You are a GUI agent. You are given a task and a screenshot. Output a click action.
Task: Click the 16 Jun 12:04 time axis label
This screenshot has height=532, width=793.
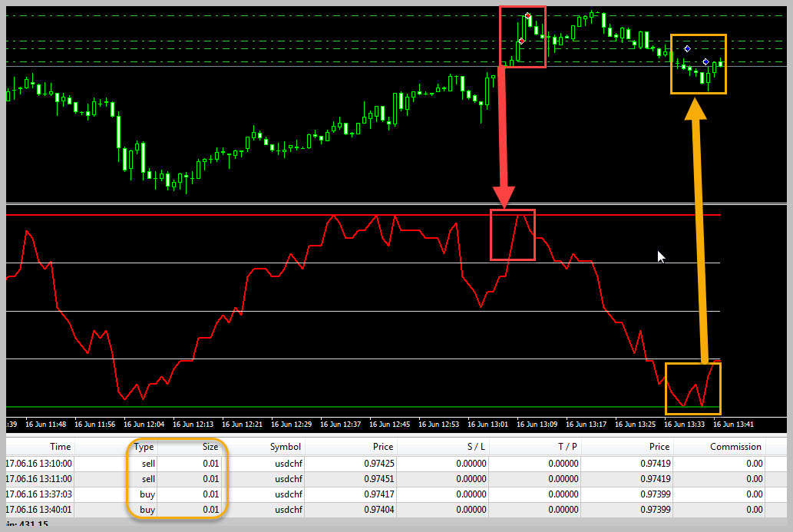pyautogui.click(x=144, y=424)
